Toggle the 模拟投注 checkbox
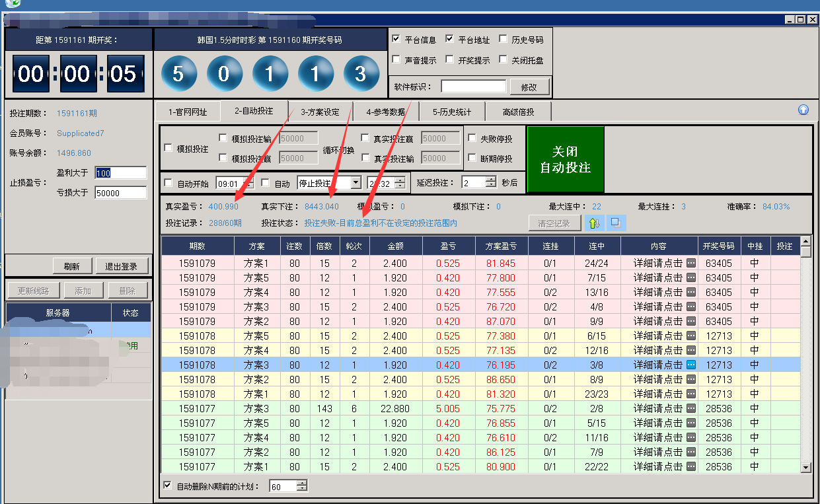 168,149
